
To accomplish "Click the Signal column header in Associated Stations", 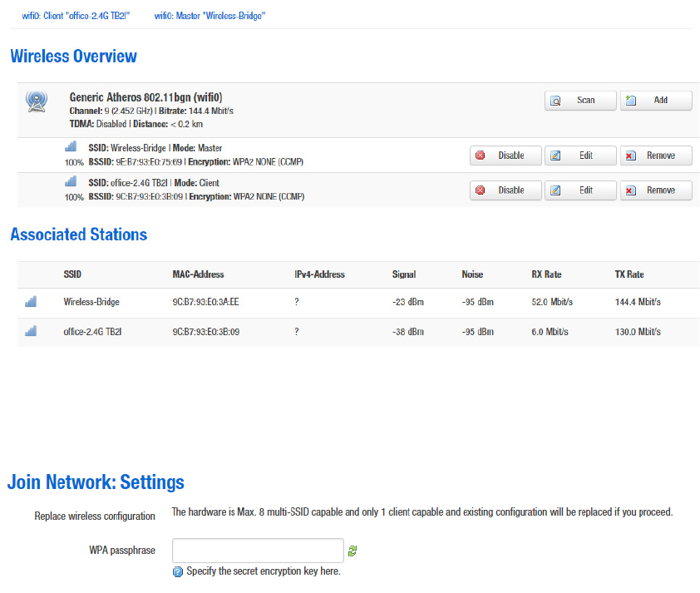I will pos(404,274).
